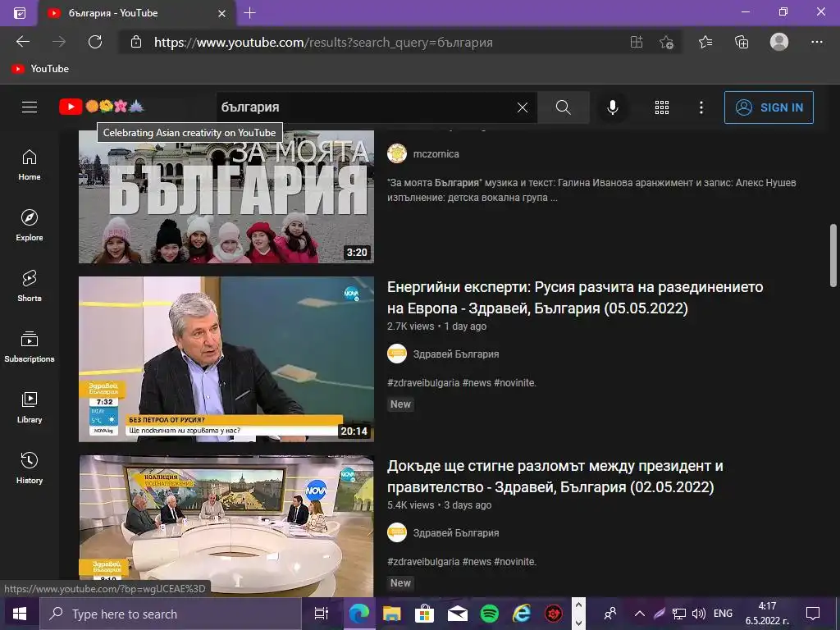Screen dimensions: 840x630
Task: Open Library in sidebar
Action: [30, 408]
